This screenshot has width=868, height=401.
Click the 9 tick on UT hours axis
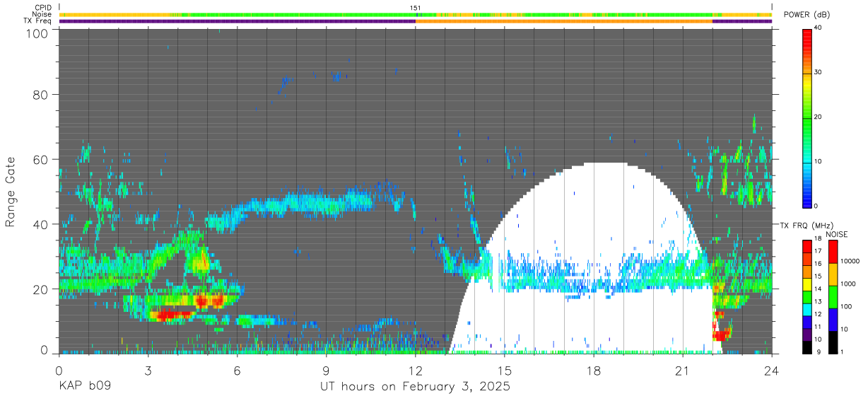[x=327, y=371]
